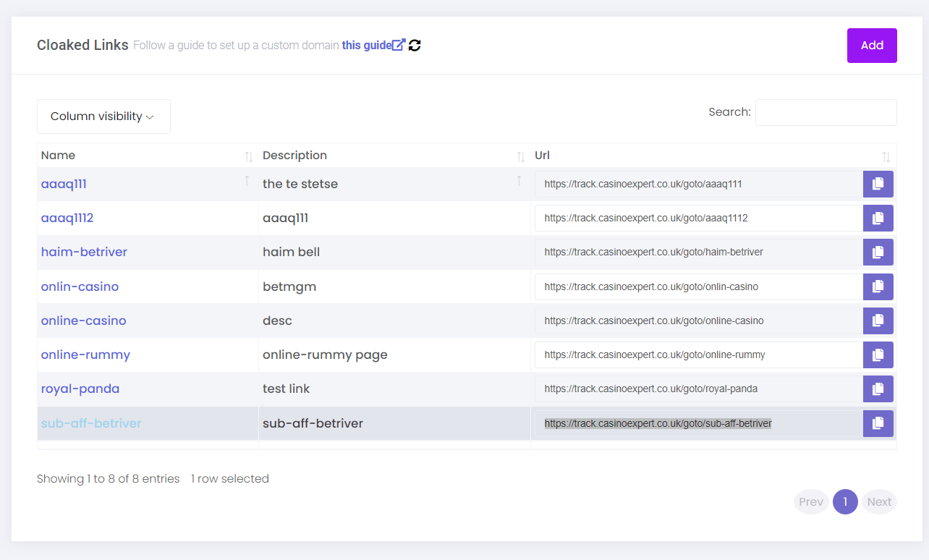Copy the royal-panda URL to clipboard

tap(878, 389)
